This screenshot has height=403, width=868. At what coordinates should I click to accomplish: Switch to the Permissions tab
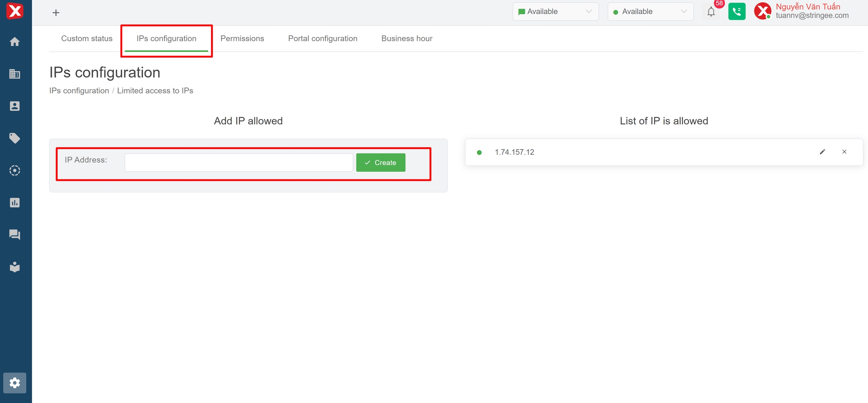[x=242, y=38]
